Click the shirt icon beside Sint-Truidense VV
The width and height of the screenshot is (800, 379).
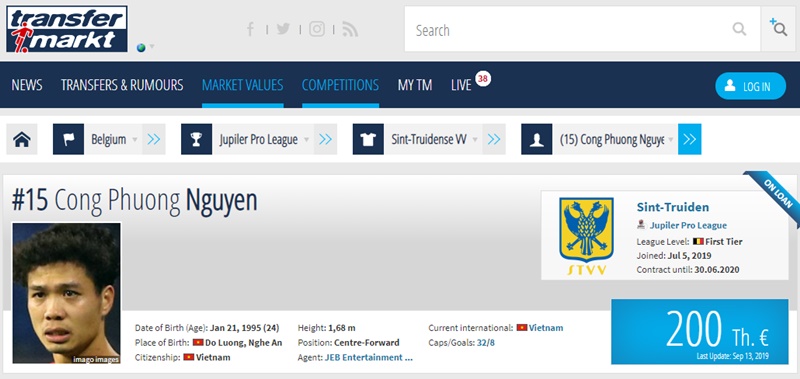(x=368, y=139)
